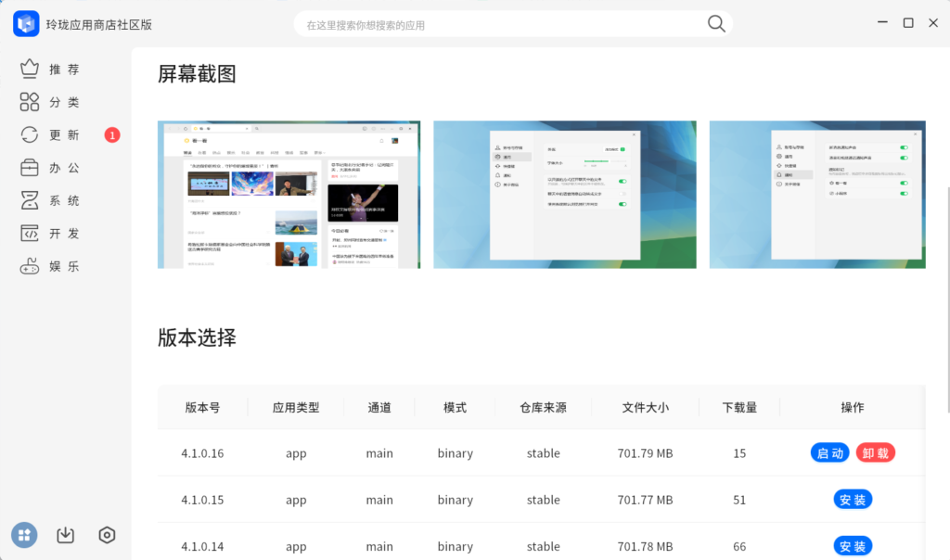Open the Office (办公) category
The width and height of the screenshot is (950, 560).
point(51,168)
